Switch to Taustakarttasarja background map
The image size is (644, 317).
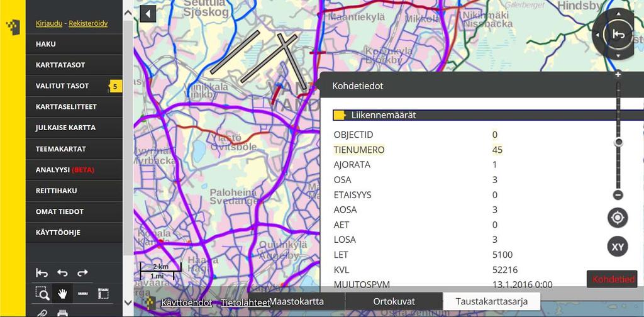click(x=492, y=301)
